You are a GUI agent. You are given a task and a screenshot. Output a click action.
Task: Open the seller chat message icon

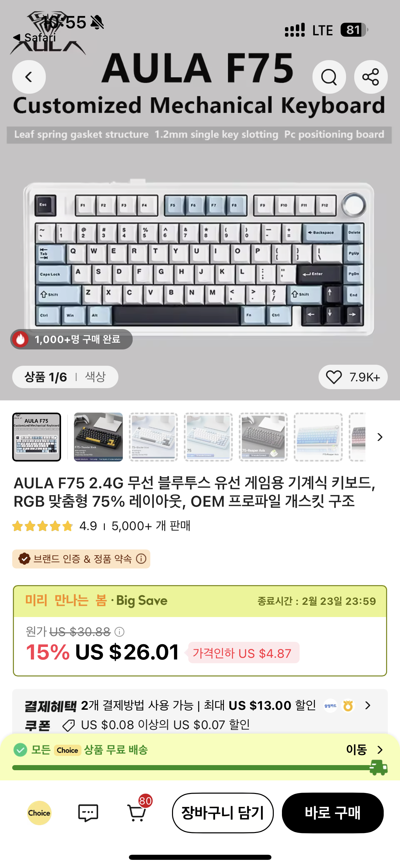(88, 813)
